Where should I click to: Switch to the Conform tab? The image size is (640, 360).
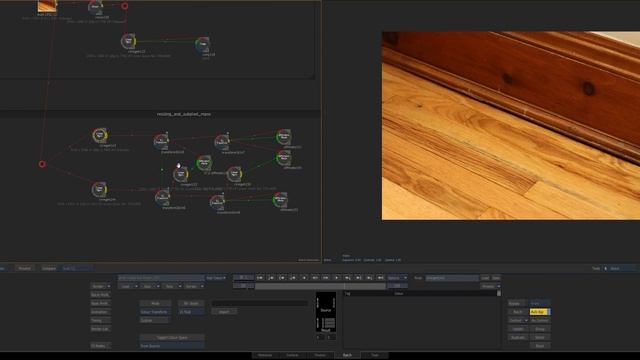pyautogui.click(x=292, y=355)
